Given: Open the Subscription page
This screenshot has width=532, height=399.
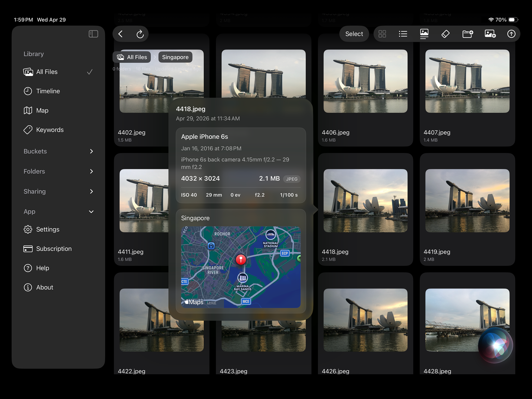Looking at the screenshot, I should pos(58,249).
